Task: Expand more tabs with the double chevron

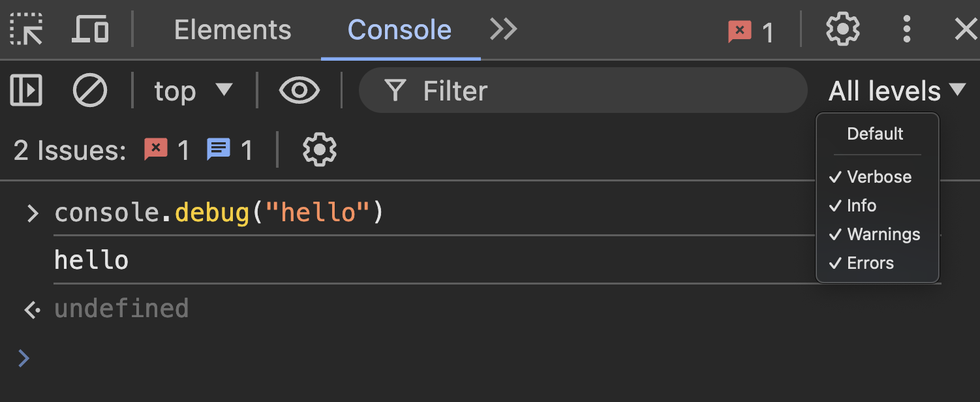Action: coord(504,29)
